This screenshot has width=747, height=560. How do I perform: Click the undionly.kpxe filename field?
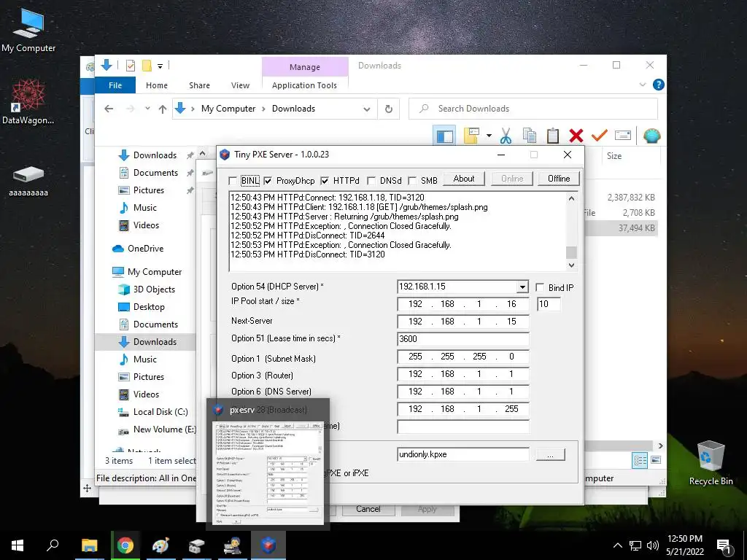tap(462, 454)
